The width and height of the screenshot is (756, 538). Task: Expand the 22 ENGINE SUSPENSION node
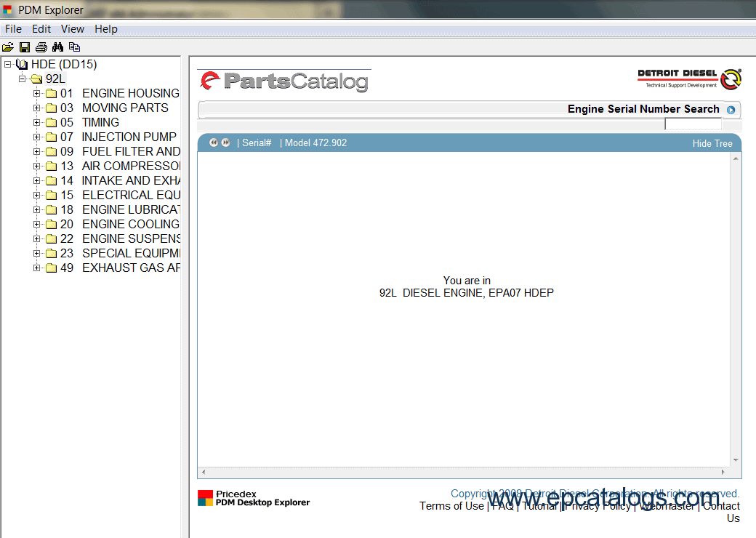pos(36,238)
